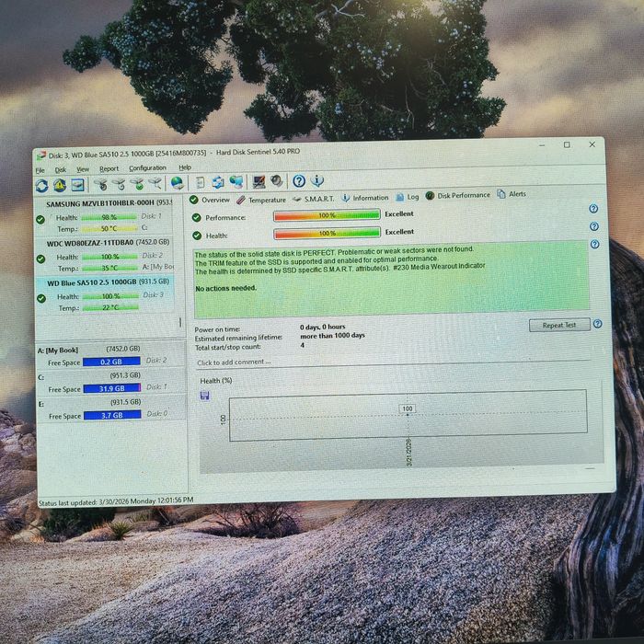Click the disk icon with magnifier
644x644 pixels.
(x=155, y=183)
